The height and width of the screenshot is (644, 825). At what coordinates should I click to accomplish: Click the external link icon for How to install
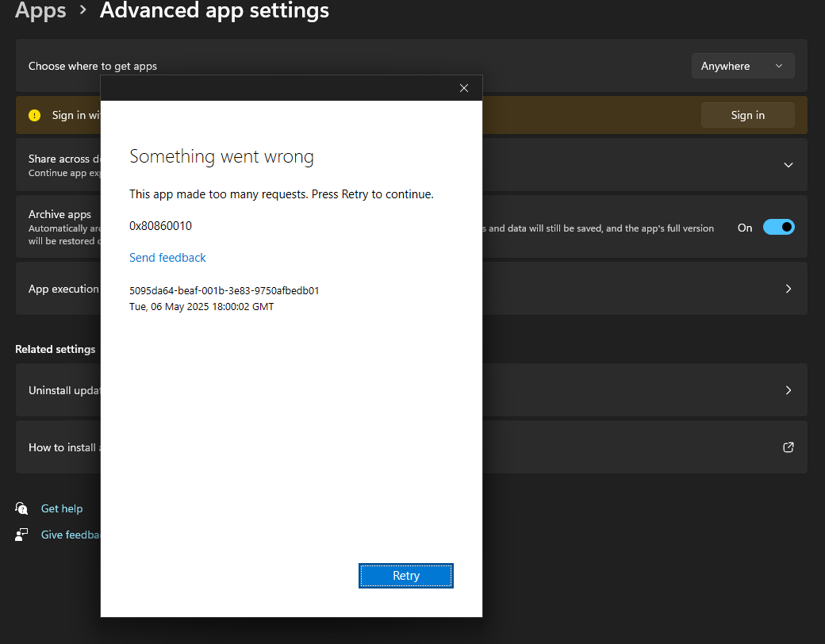788,447
